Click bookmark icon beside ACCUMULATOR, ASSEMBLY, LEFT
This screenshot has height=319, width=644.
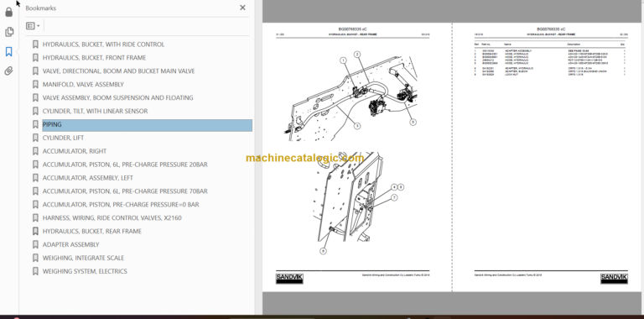pos(35,178)
